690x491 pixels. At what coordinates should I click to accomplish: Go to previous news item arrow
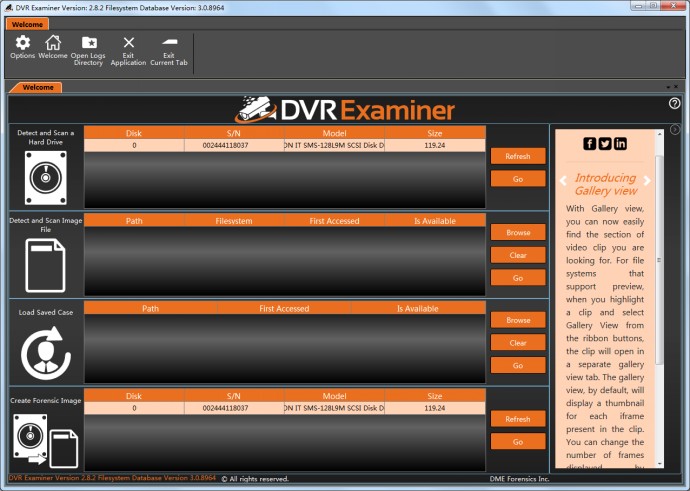(x=563, y=181)
